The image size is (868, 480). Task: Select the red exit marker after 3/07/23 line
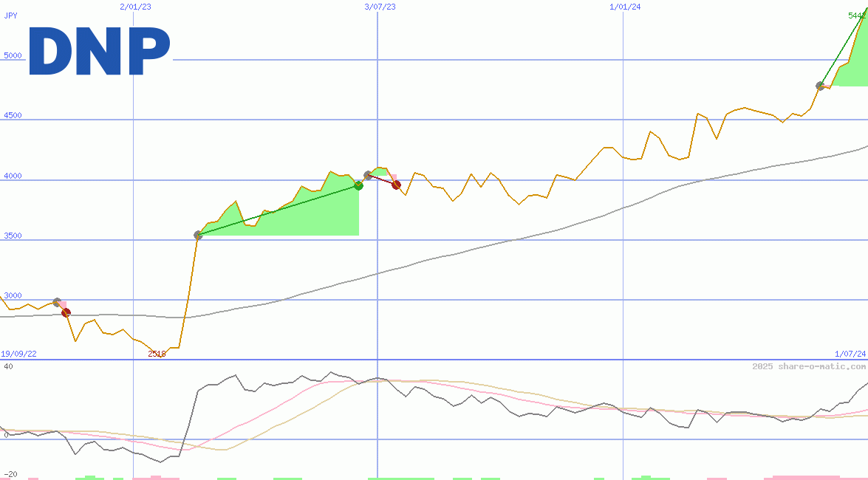tap(397, 185)
